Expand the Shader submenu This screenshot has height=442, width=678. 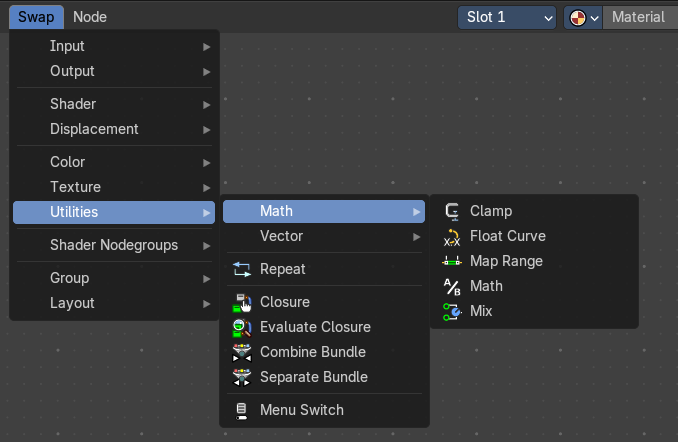(114, 104)
